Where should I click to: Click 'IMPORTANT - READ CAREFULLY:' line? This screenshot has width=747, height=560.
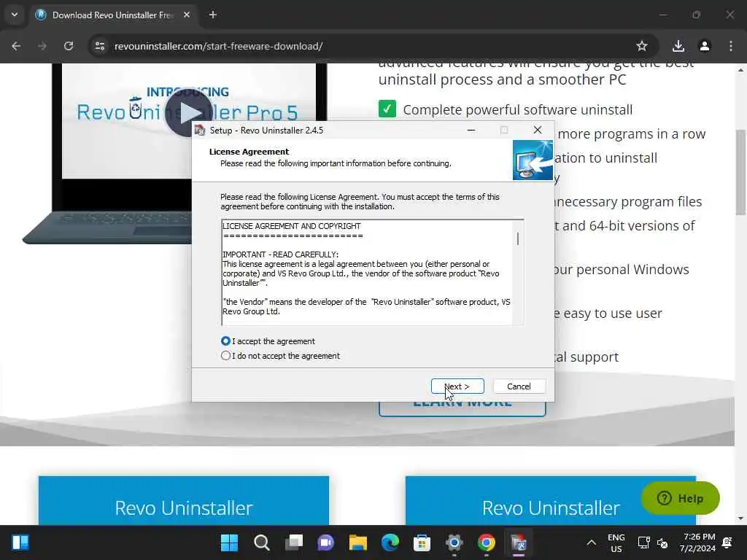281,254
